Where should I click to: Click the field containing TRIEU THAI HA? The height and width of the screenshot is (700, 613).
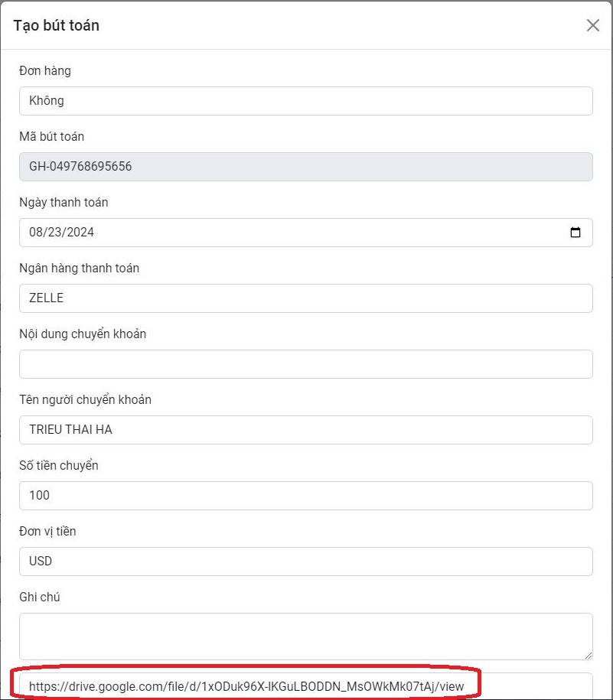click(x=306, y=430)
